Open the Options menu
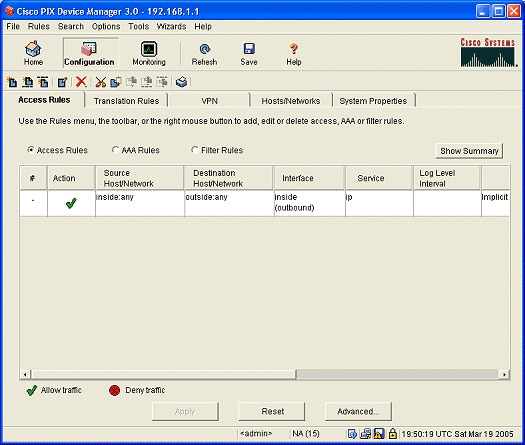 click(x=106, y=26)
